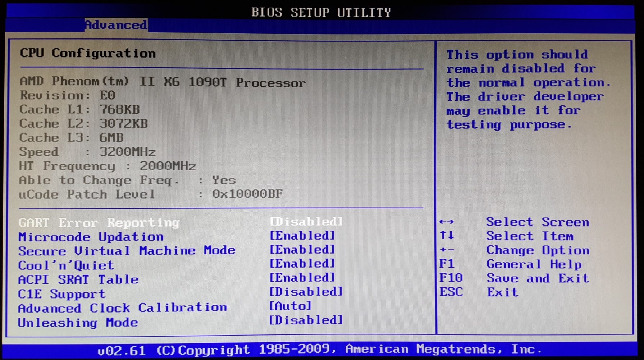
Task: Click the General Help label
Action: click(x=534, y=264)
